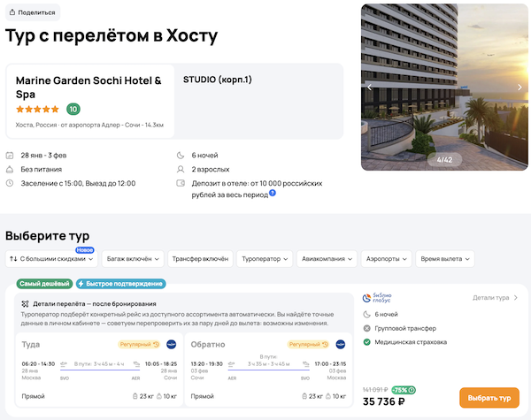Open the Время вылета filter dropdown
Viewport: 531px width, 420px height.
[446, 259]
